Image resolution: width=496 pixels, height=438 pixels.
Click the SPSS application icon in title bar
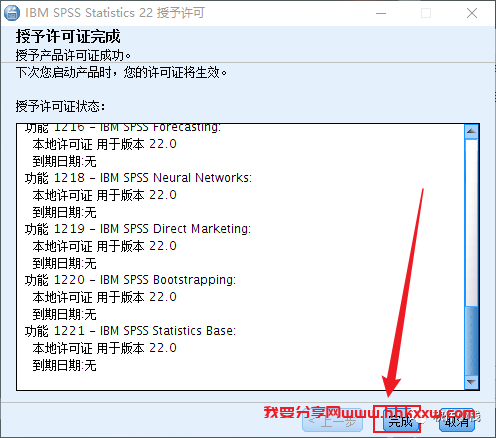tap(11, 13)
